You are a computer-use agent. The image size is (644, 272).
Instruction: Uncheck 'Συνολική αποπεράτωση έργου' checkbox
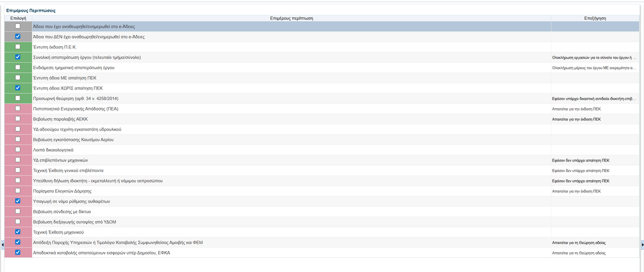pos(18,57)
